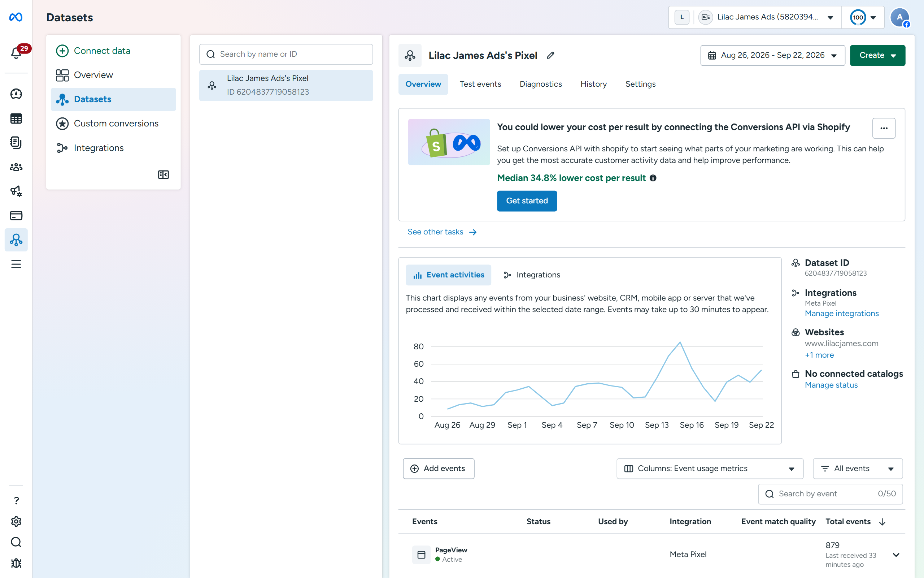Open Custom conversions in left menu
Image resolution: width=924 pixels, height=578 pixels.
click(x=113, y=124)
